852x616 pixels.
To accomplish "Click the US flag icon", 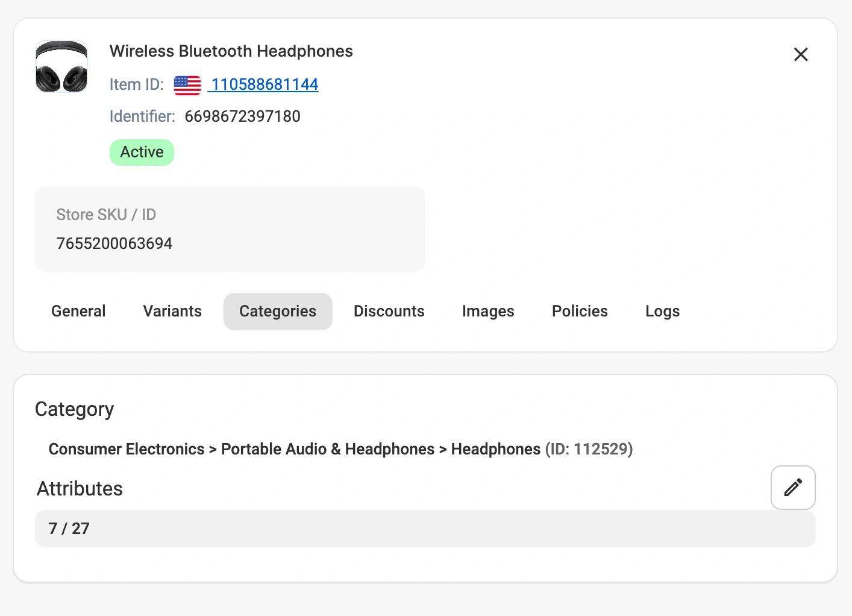I will click(187, 85).
